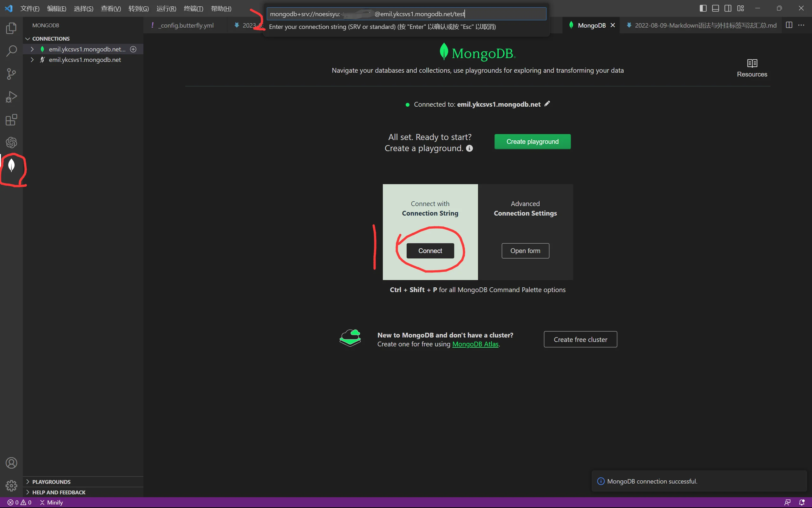
Task: Open the Source Control view
Action: click(x=11, y=74)
